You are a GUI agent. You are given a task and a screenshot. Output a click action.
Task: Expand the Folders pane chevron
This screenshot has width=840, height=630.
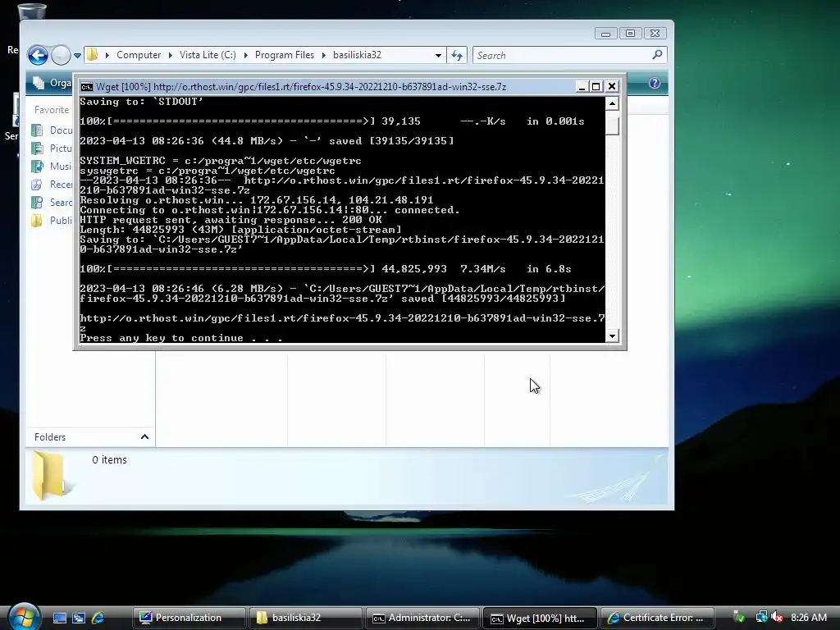(144, 437)
